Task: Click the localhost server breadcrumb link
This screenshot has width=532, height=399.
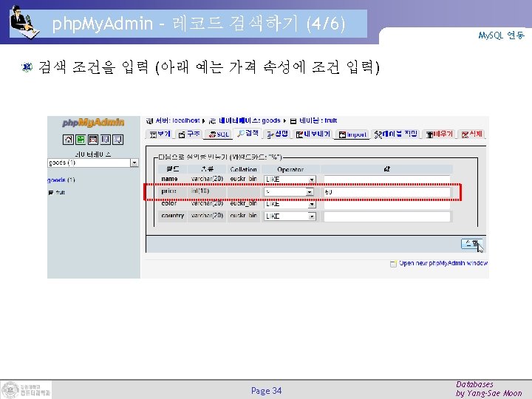Action: (x=177, y=120)
